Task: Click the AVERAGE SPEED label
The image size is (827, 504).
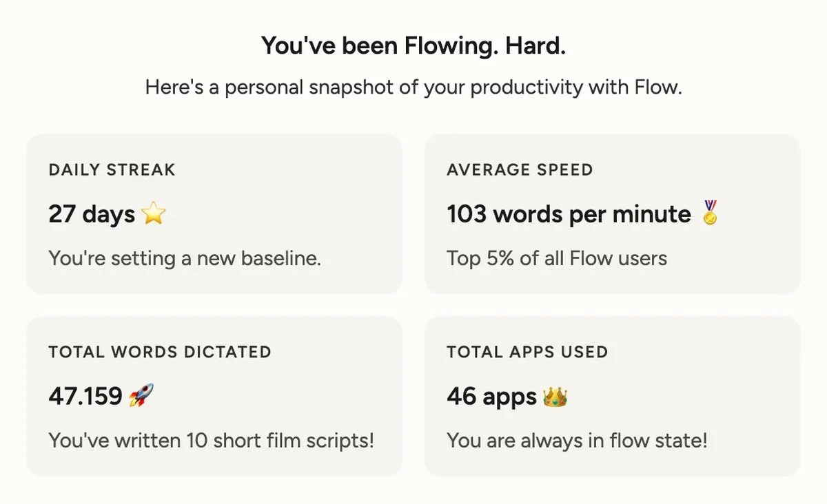Action: click(520, 169)
